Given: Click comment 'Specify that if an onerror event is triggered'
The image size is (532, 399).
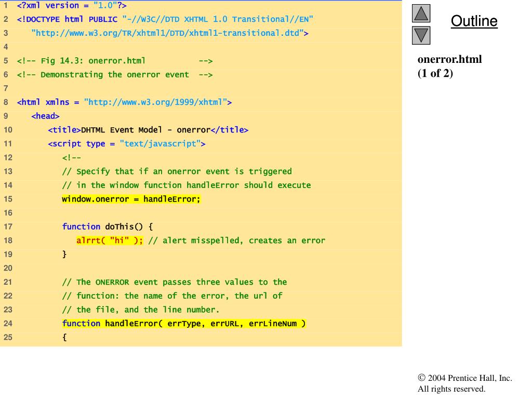Looking at the screenshot, I should [177, 171].
